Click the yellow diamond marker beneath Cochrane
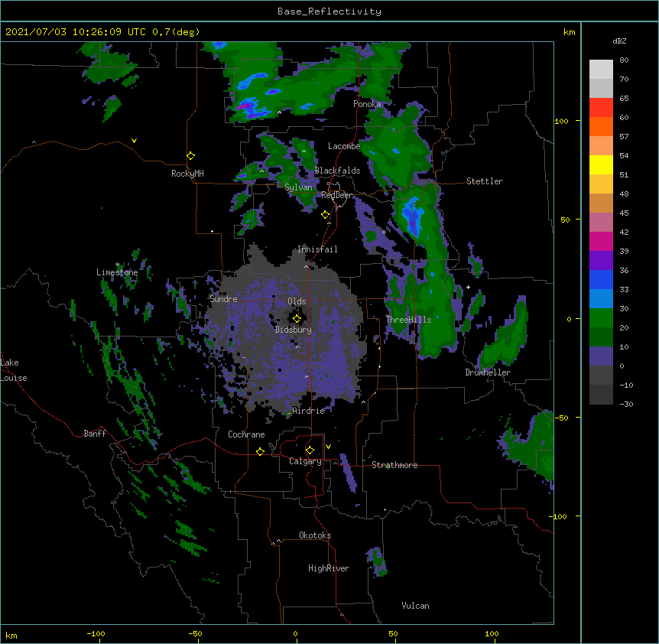Screen dimensions: 659x644 point(260,451)
